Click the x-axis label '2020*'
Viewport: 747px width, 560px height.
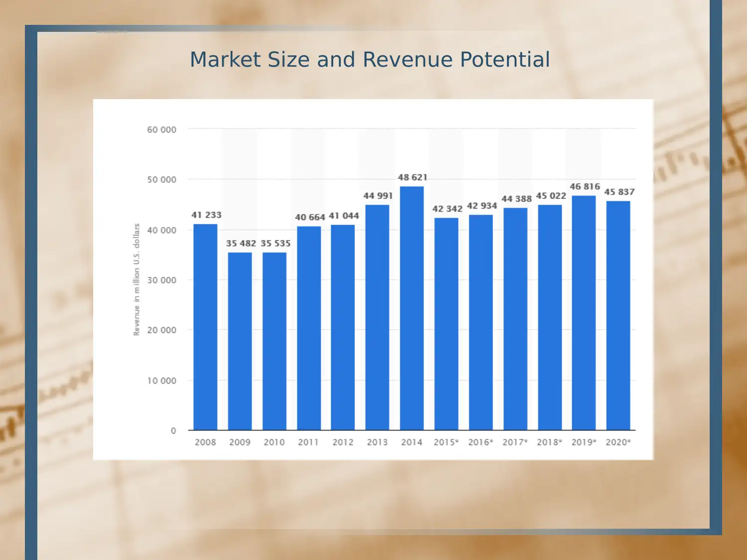pyautogui.click(x=618, y=442)
